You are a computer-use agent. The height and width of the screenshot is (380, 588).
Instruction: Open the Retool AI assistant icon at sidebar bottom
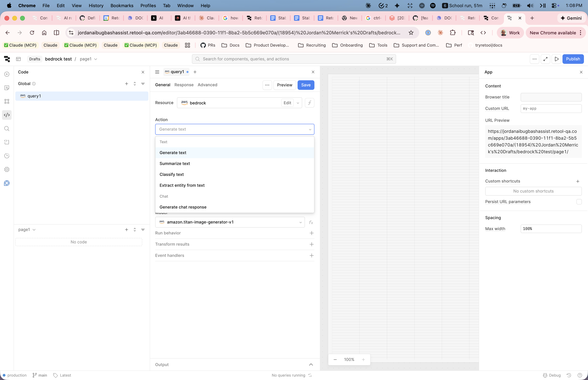[7, 183]
